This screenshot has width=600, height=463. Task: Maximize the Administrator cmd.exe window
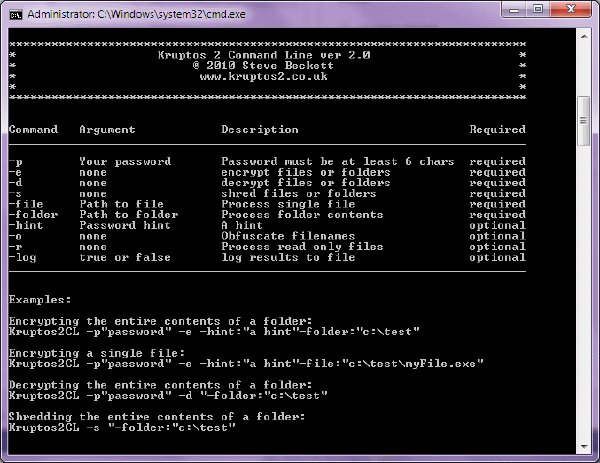coord(538,10)
